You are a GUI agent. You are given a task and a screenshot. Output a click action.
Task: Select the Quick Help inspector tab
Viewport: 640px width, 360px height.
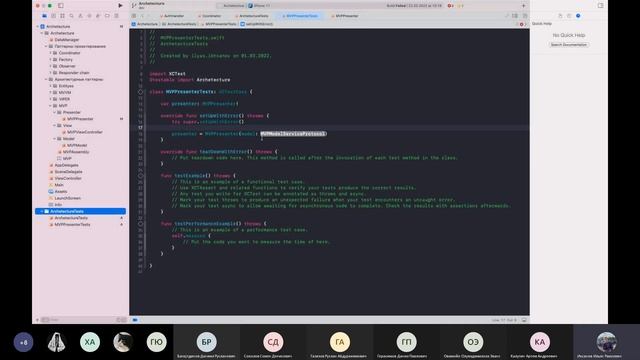(x=578, y=16)
